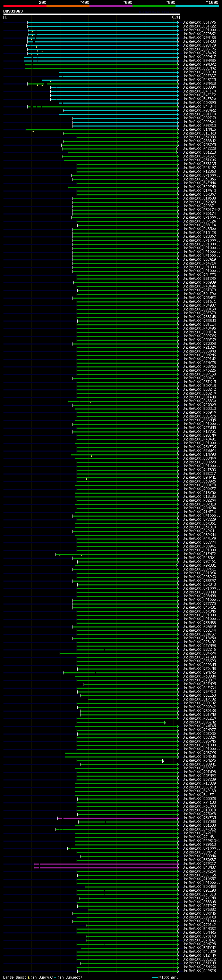
Task: Select the query name BB931063
Action: click(13, 11)
